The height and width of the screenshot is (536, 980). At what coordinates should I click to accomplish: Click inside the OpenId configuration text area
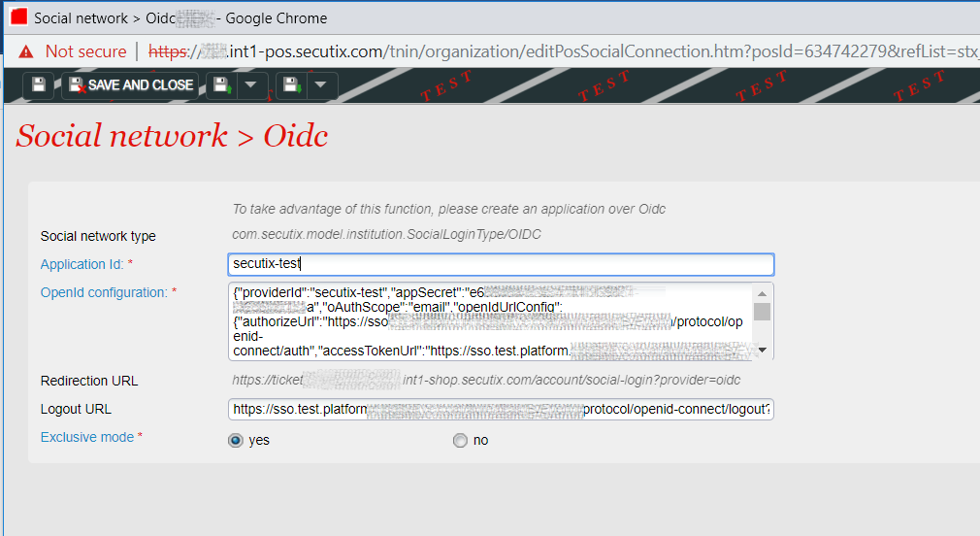point(490,320)
